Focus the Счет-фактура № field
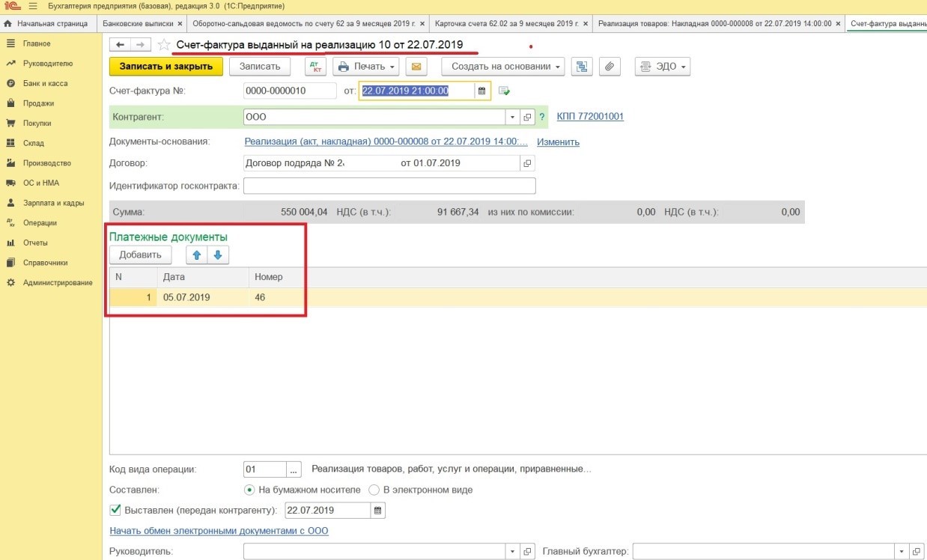Screen dimensions: 927x560 click(x=291, y=91)
